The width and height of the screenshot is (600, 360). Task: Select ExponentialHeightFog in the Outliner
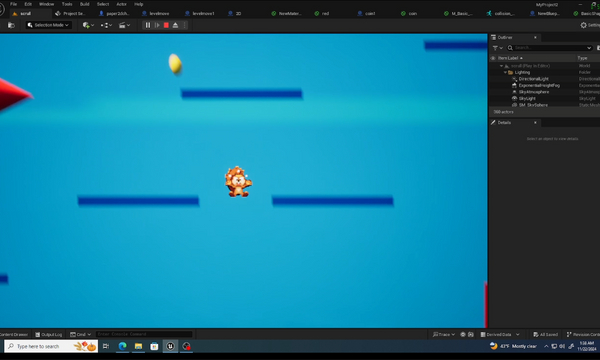pos(539,85)
